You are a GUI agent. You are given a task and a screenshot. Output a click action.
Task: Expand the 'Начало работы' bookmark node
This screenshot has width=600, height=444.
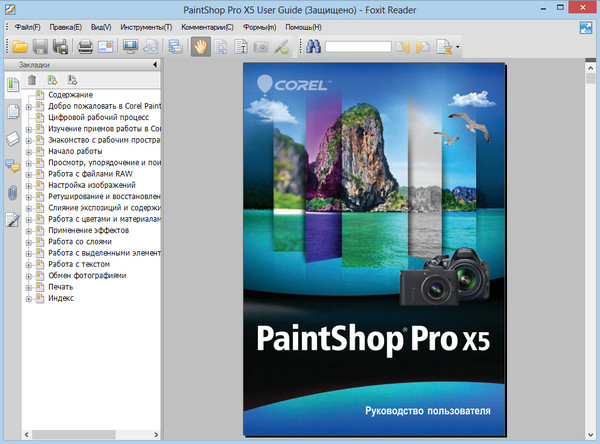29,152
